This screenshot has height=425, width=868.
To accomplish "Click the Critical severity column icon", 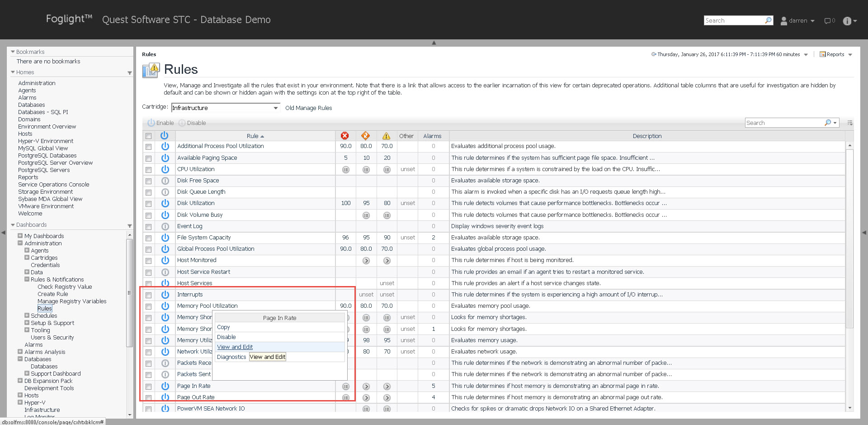I will (366, 136).
